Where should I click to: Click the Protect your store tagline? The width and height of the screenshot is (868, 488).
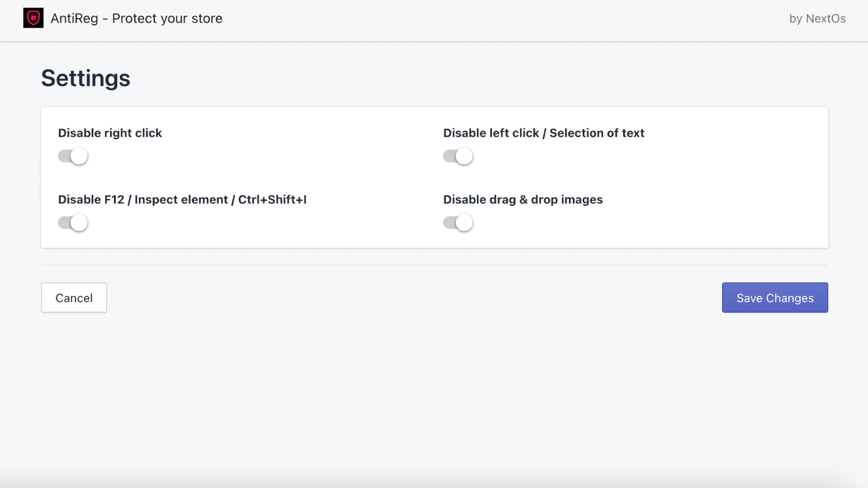167,18
